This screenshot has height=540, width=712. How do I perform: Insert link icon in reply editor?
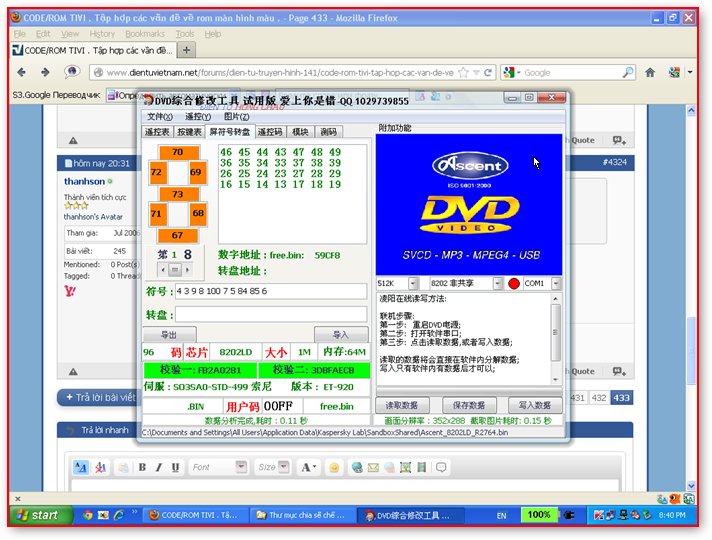pyautogui.click(x=357, y=467)
